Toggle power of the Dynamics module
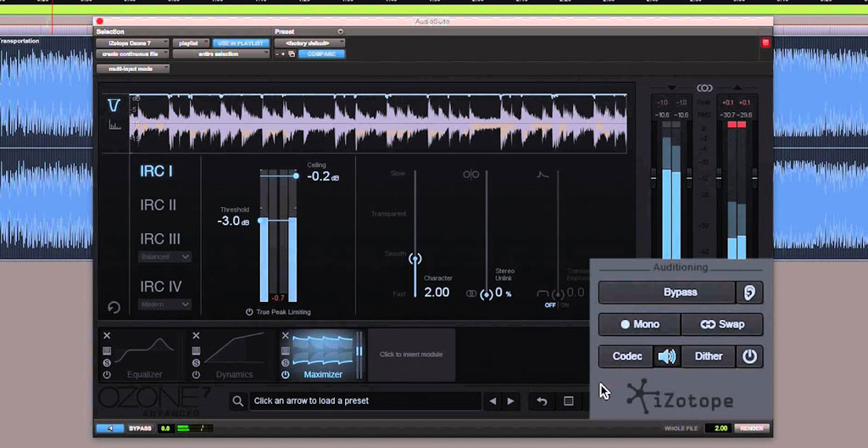The image size is (868, 448). click(x=196, y=375)
